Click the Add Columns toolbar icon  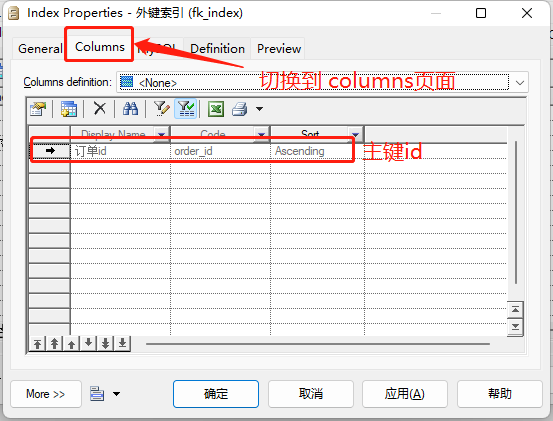pos(69,109)
